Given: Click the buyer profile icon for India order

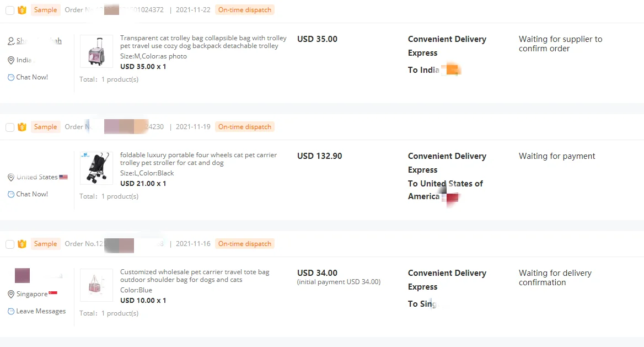Looking at the screenshot, I should pos(11,41).
